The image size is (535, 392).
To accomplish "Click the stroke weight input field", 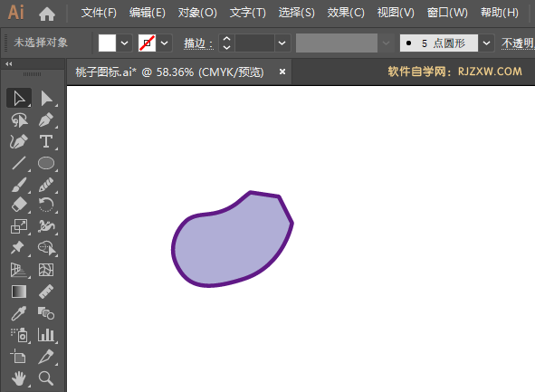I will click(254, 43).
